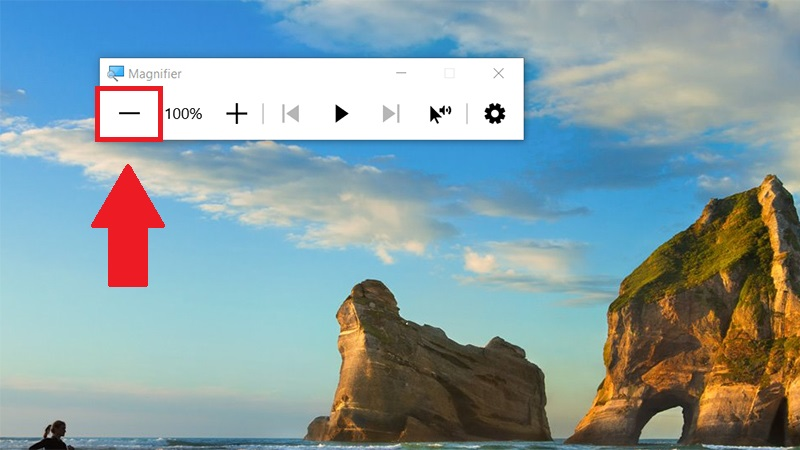Minimize the Magnifier window
800x450 pixels.
pyautogui.click(x=401, y=73)
